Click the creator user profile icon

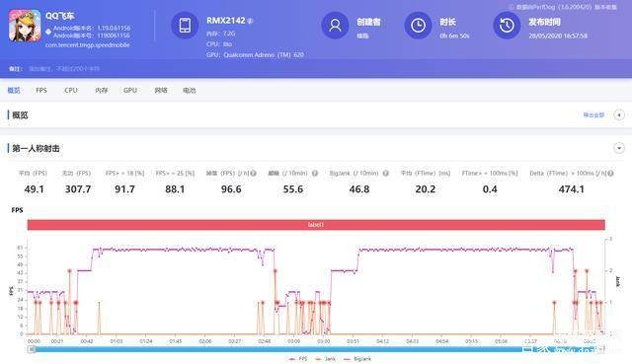pyautogui.click(x=335, y=26)
